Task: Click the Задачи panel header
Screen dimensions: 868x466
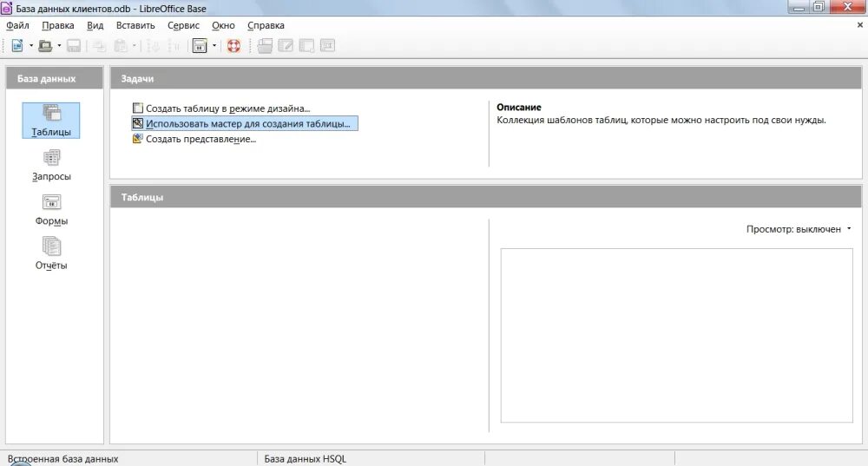Action: coord(485,79)
